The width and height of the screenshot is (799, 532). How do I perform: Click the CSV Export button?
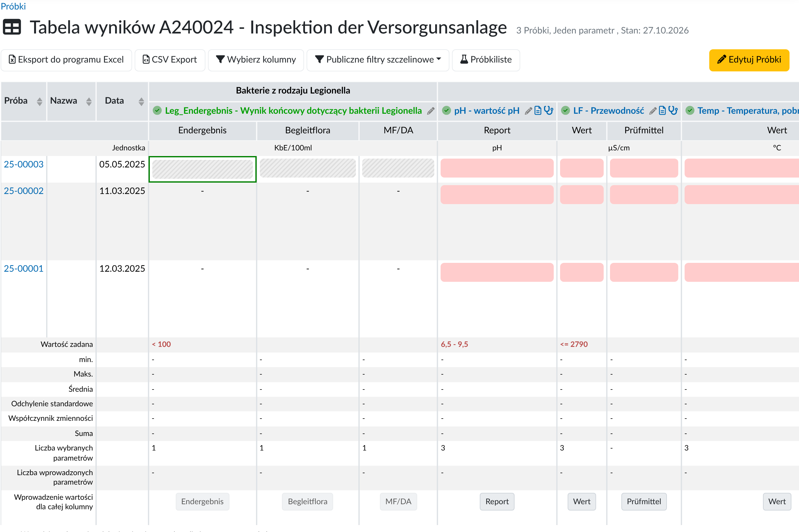(170, 60)
